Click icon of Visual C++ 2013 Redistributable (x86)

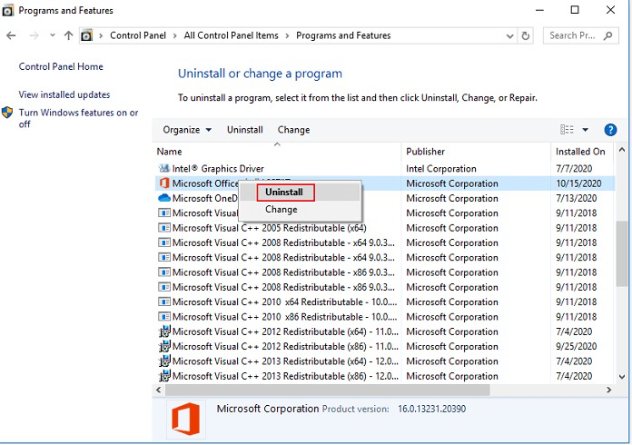click(164, 376)
